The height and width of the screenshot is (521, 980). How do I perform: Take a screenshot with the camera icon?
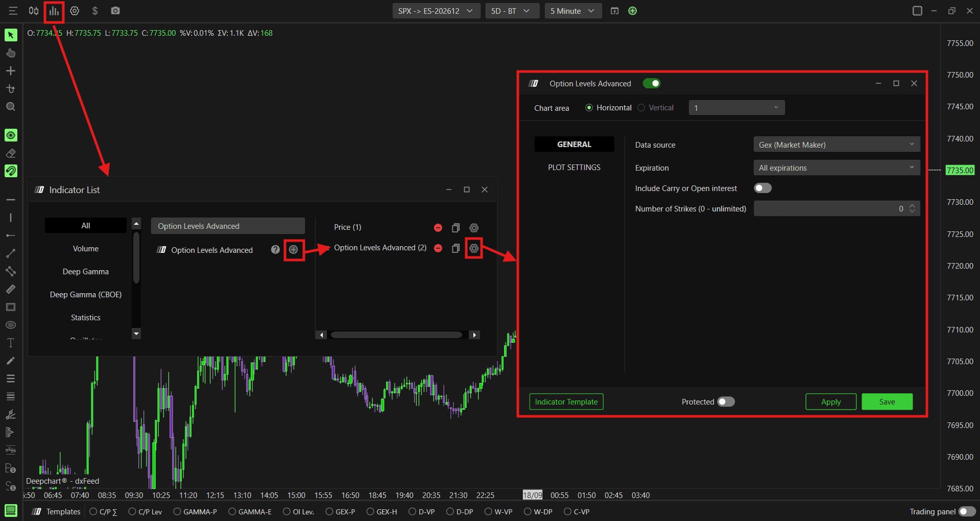[115, 11]
